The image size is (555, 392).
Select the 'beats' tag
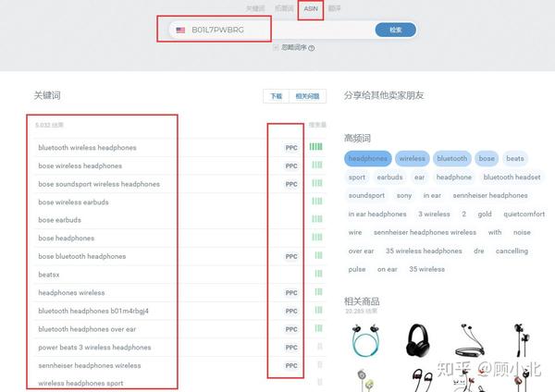(x=514, y=158)
